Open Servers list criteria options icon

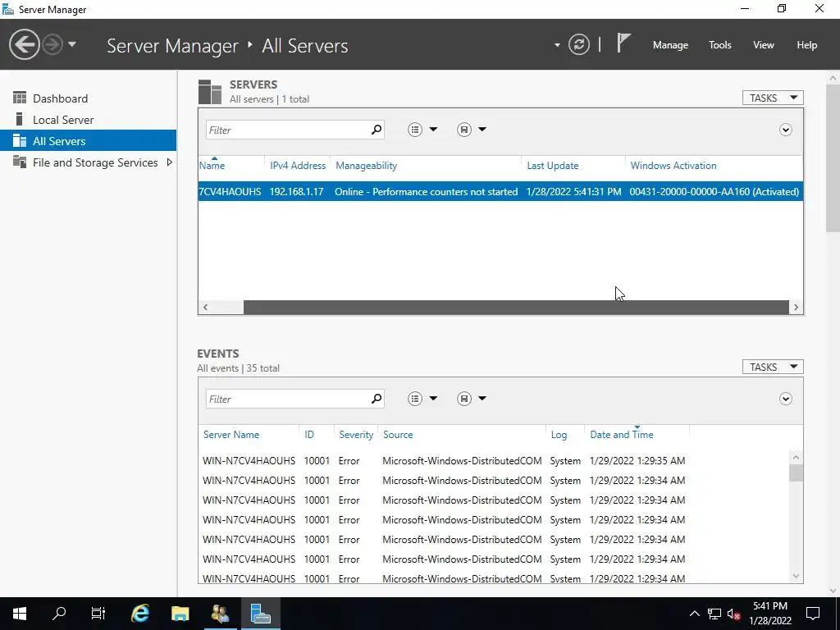414,130
